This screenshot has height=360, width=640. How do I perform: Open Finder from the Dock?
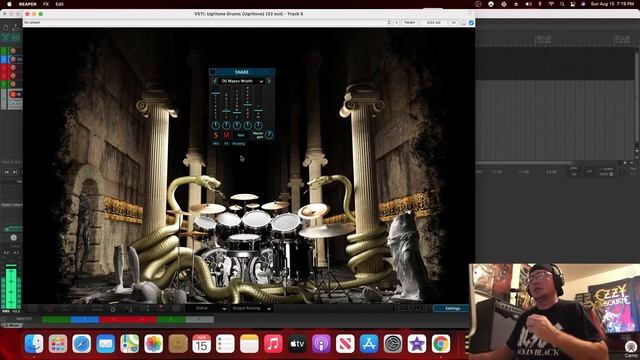tap(34, 344)
